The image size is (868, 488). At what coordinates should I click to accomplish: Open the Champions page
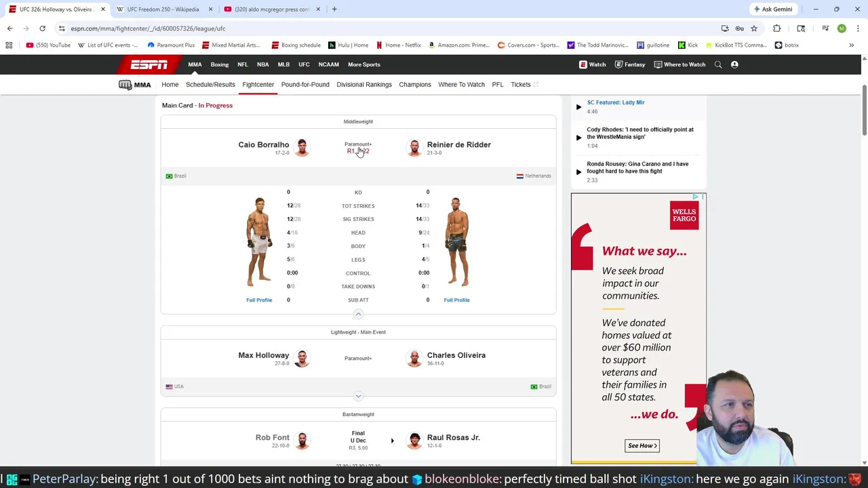click(x=415, y=85)
